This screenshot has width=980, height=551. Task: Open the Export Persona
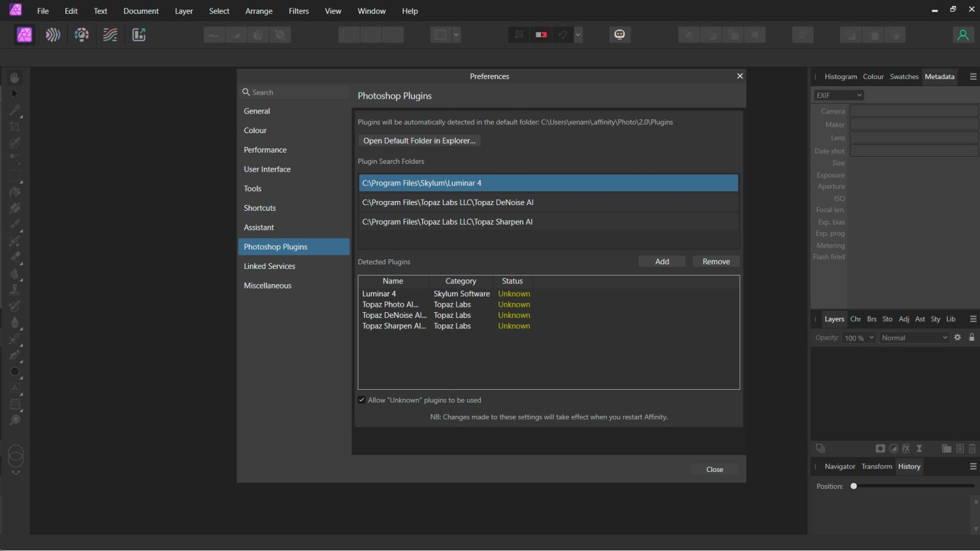click(x=139, y=35)
